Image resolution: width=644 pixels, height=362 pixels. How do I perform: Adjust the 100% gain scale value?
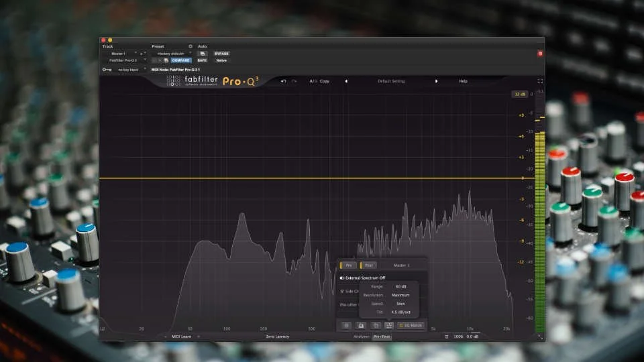[x=458, y=337]
